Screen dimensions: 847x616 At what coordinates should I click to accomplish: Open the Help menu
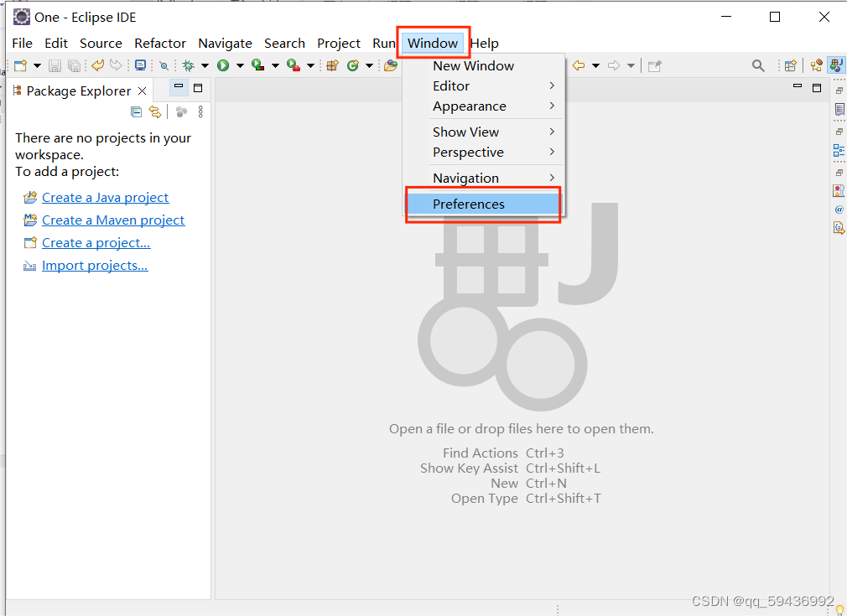[485, 44]
